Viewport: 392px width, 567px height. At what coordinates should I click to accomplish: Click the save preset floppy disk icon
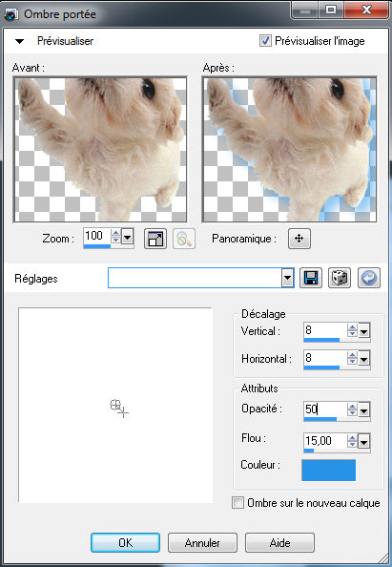click(x=311, y=278)
